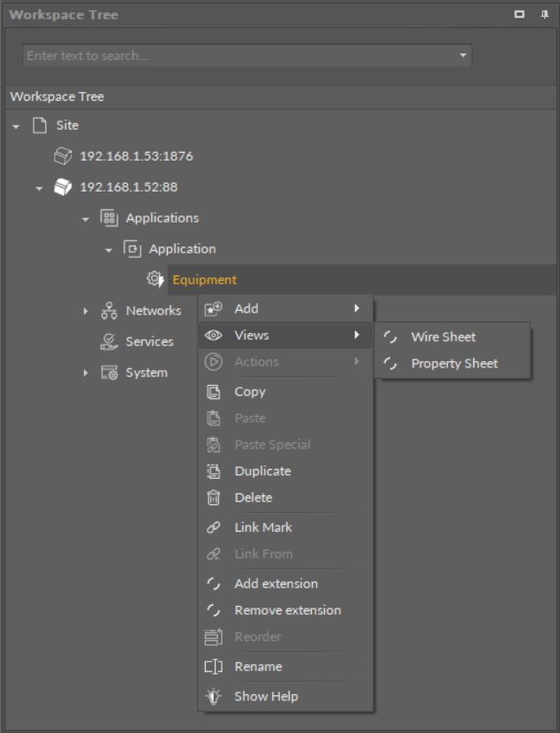Click the Services icon in tree

click(110, 342)
